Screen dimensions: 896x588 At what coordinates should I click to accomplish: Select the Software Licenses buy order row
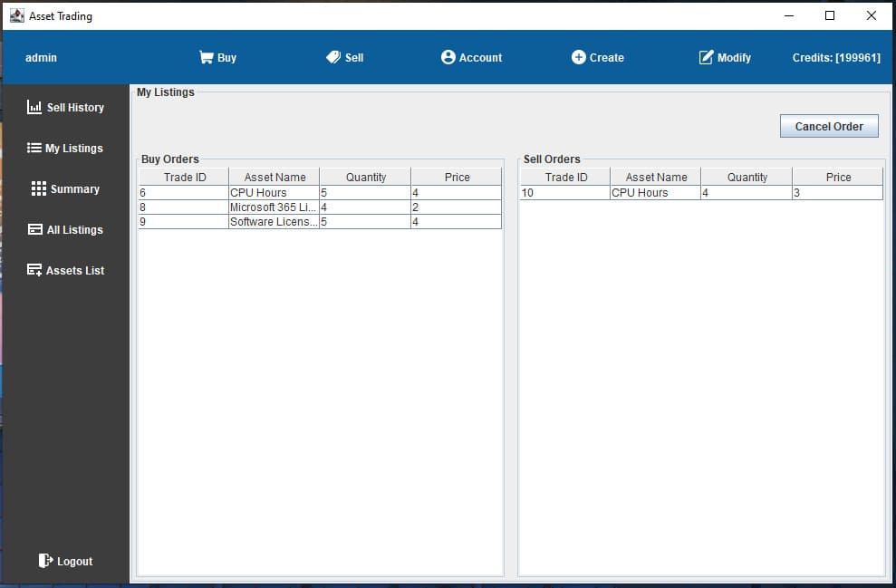coord(272,221)
